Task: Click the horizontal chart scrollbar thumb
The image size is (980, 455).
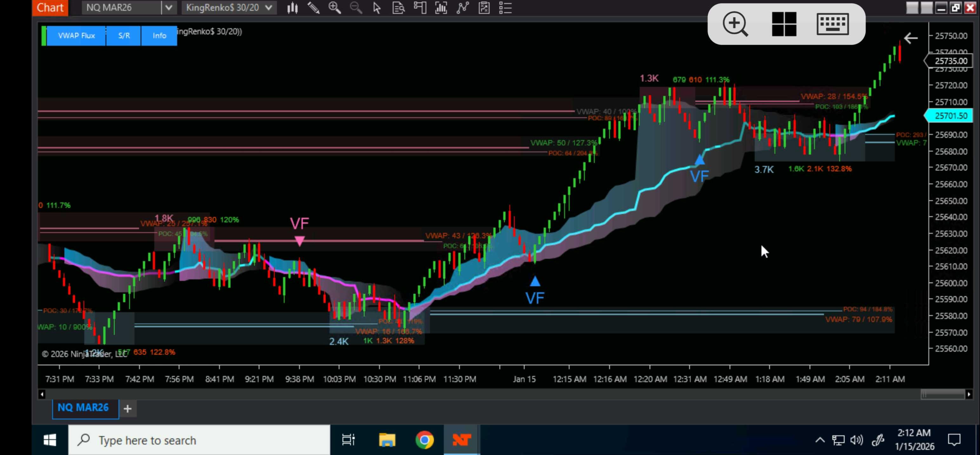Action: [943, 394]
